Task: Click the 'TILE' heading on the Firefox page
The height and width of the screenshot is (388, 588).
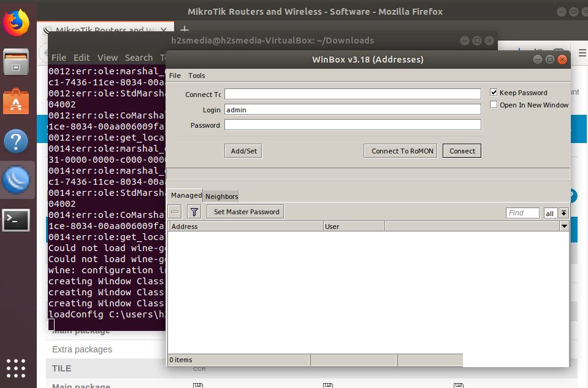Action: (x=61, y=368)
